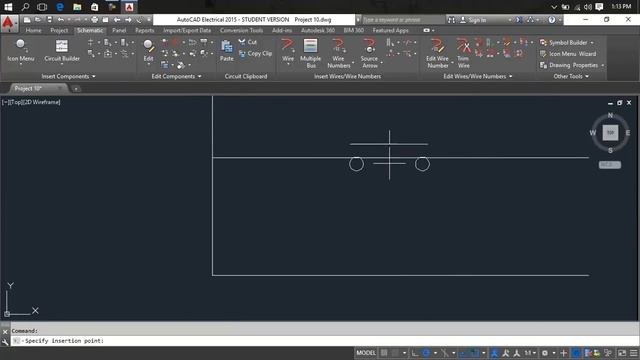Open the Panel ribbon tab
The height and width of the screenshot is (360, 640).
coord(119,30)
